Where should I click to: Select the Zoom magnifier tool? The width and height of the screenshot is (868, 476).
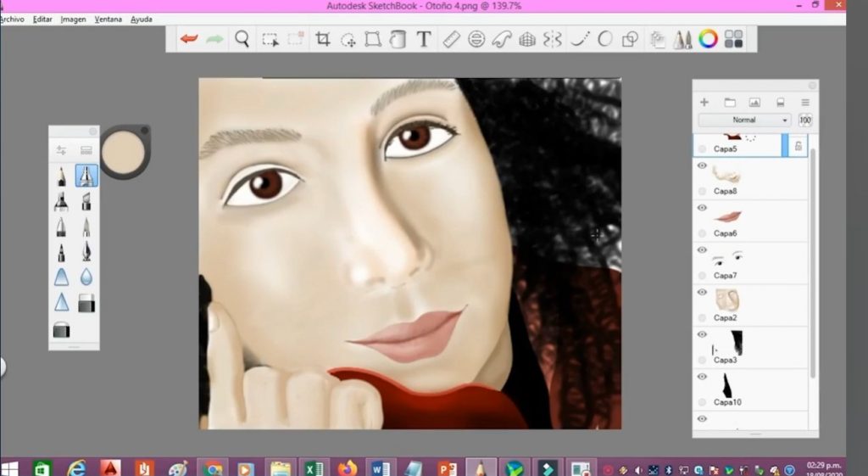(x=242, y=39)
